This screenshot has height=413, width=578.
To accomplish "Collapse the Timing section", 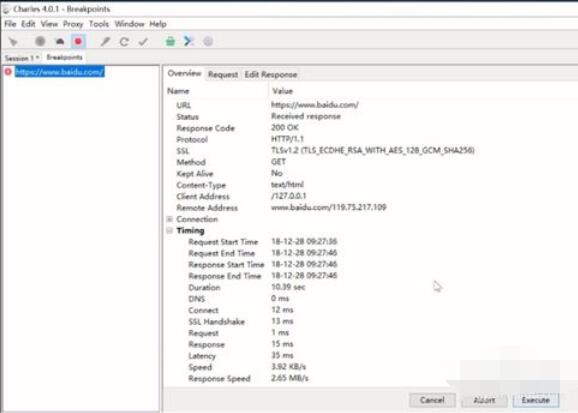I will (170, 230).
